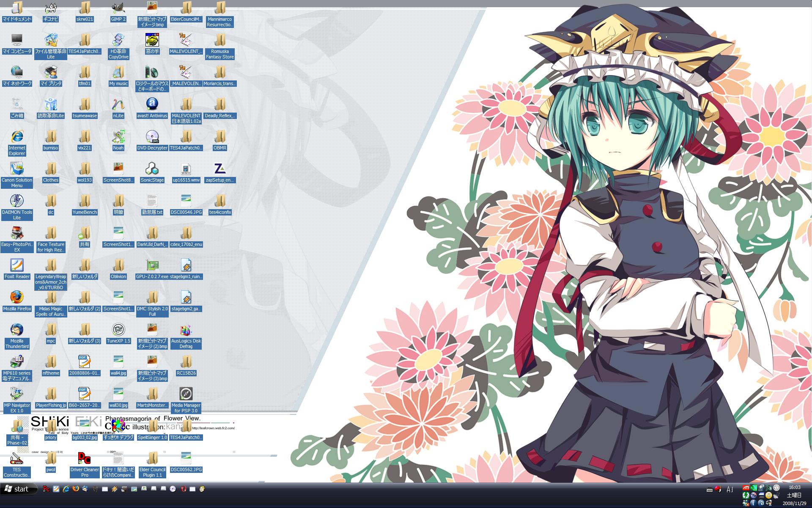Select the DSC00562.JPG image file
Viewport: 812px width, 508px height.
(x=186, y=462)
